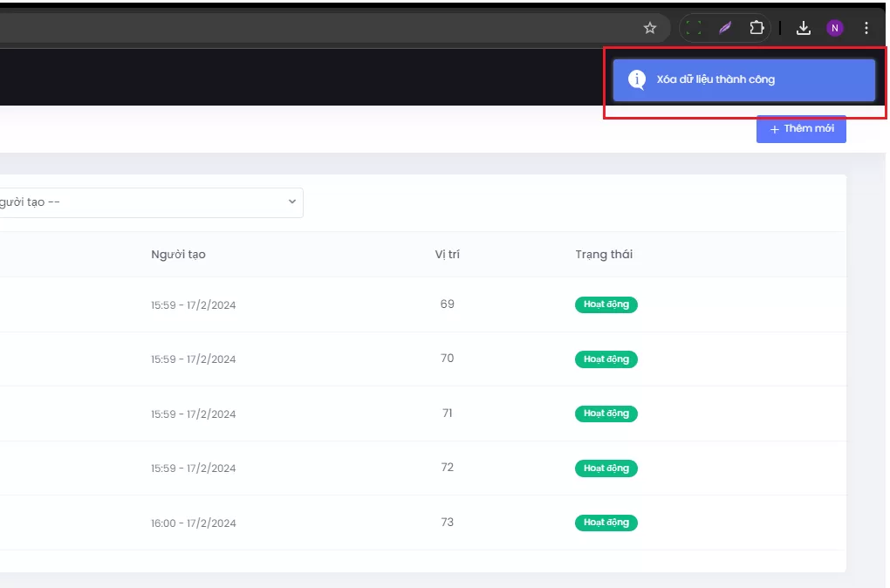Expand the "Người tạo" filter dropdown

(x=148, y=202)
